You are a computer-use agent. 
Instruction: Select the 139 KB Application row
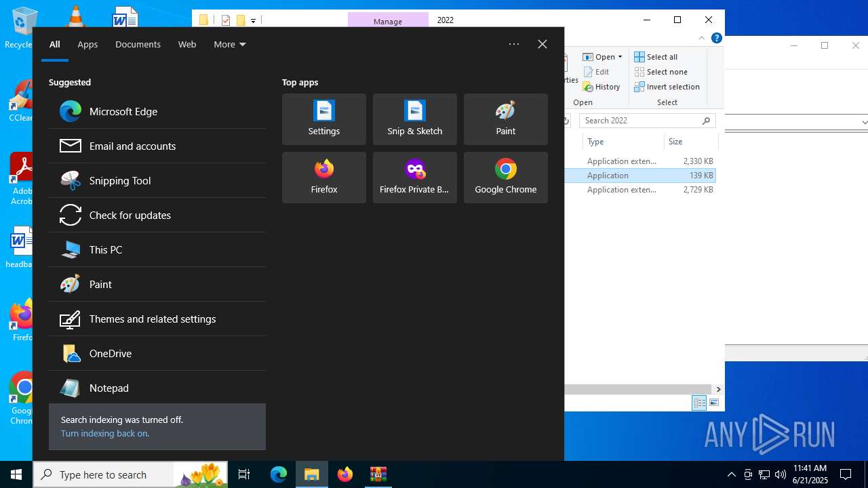click(640, 176)
